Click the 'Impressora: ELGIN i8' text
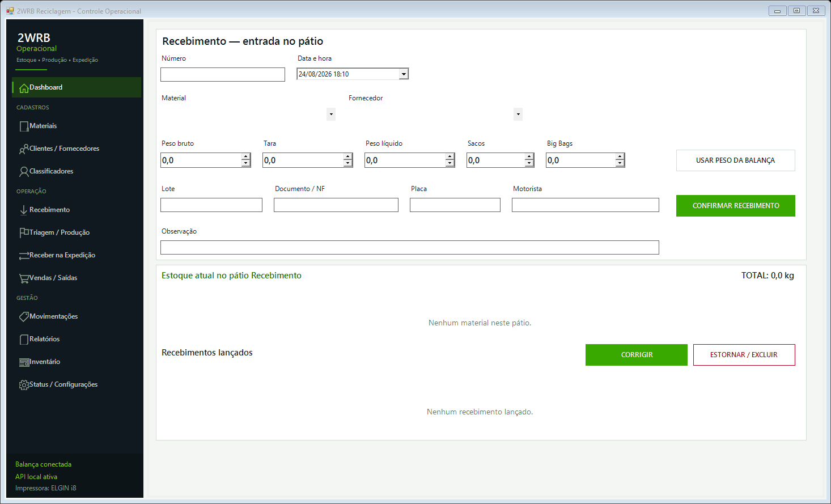This screenshot has height=504, width=831. tap(46, 488)
